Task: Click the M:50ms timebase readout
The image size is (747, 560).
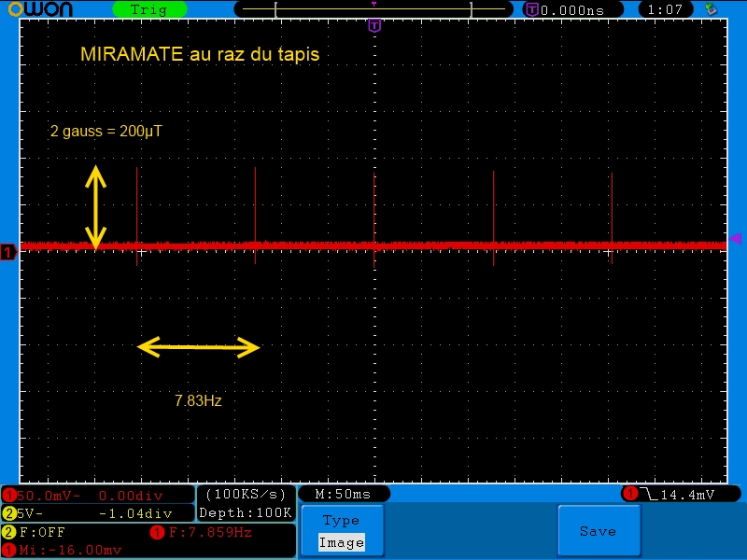Action: click(344, 495)
